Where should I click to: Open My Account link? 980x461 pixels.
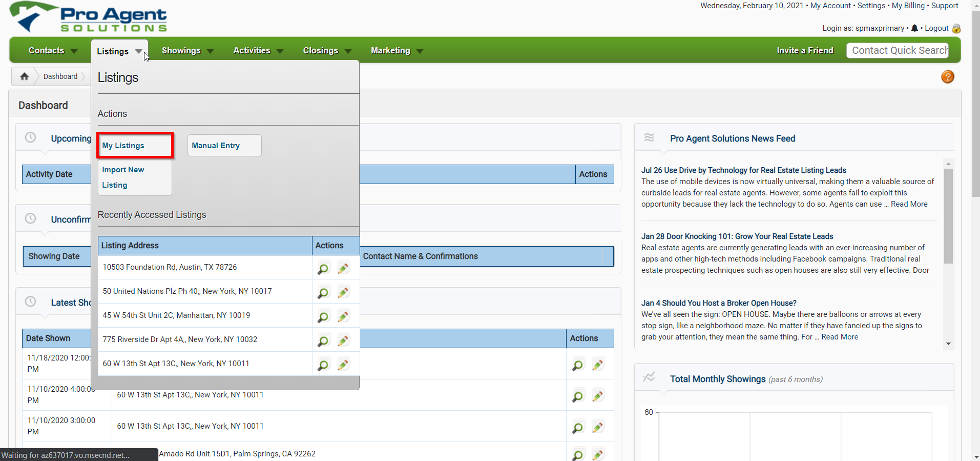[x=830, y=6]
